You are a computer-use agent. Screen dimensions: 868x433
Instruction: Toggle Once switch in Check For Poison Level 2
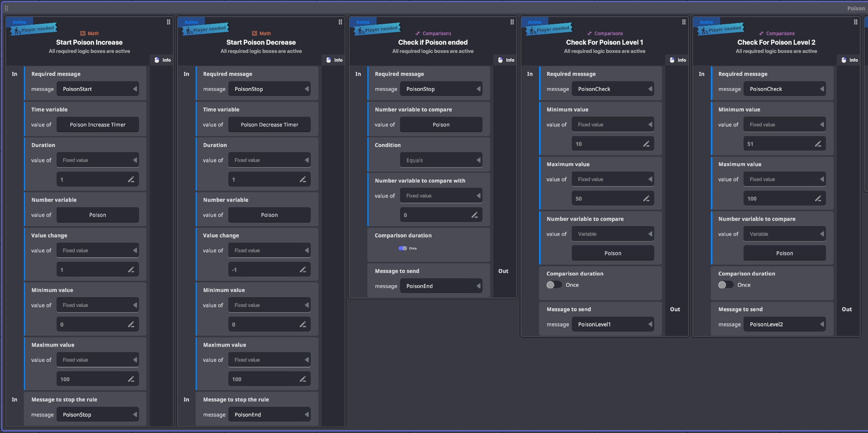pyautogui.click(x=726, y=285)
